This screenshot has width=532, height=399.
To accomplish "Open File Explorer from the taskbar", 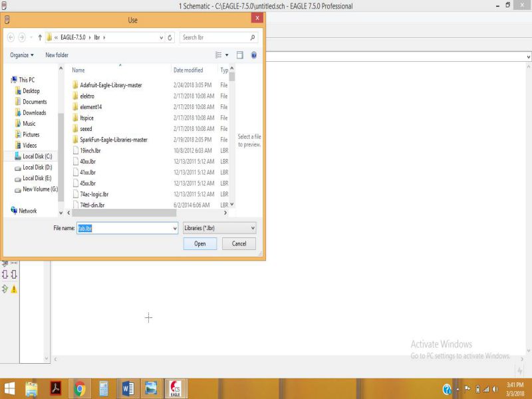I will point(31,389).
